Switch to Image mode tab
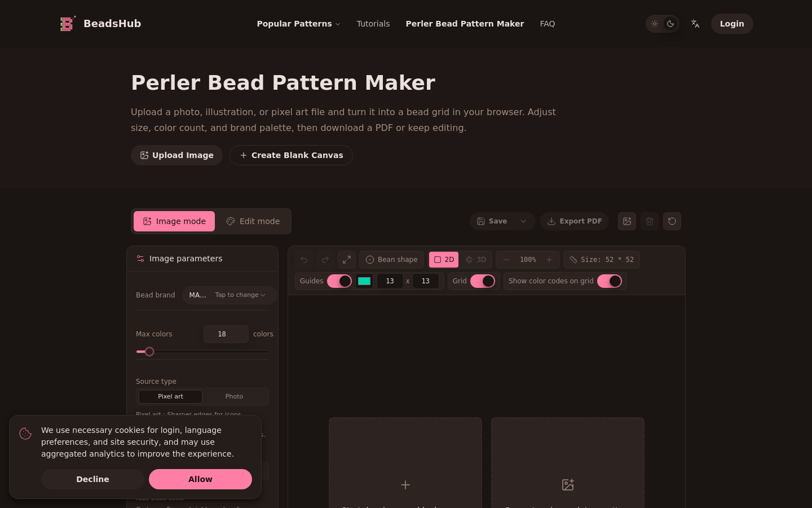812x508 pixels. point(174,221)
